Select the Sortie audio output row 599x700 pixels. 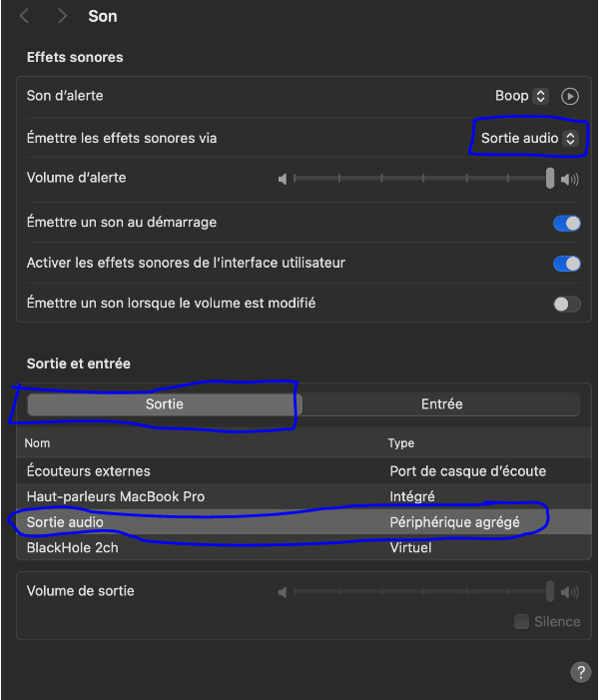[303, 522]
